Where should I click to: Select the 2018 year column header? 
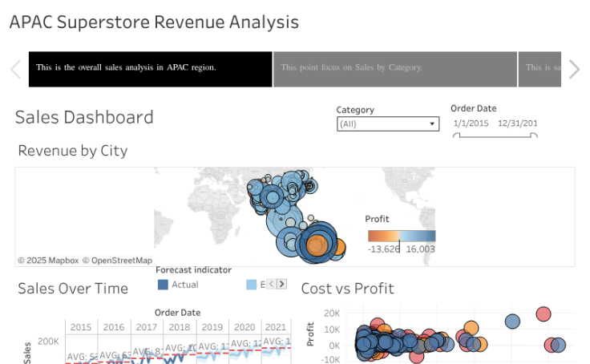pyautogui.click(x=179, y=327)
